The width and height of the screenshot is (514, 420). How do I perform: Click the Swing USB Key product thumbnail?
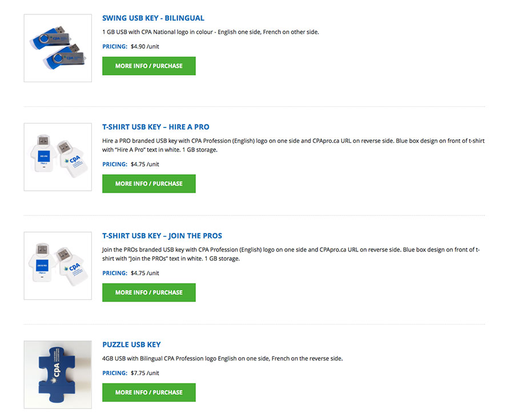pos(58,48)
